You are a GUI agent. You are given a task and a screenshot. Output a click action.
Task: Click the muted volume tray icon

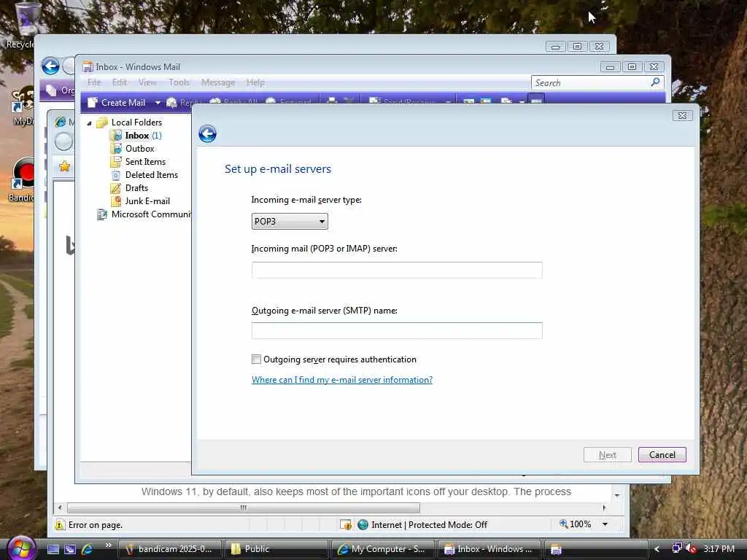(691, 548)
